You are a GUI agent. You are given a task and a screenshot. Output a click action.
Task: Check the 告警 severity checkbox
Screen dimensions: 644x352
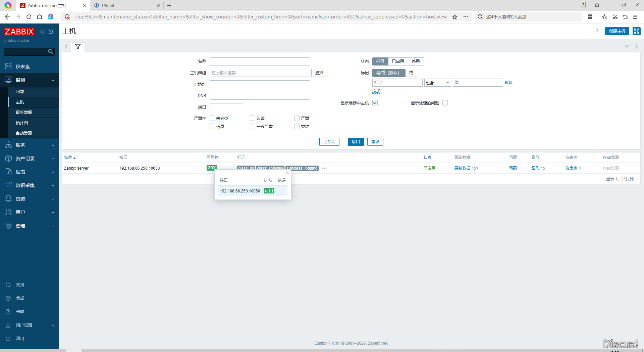253,118
